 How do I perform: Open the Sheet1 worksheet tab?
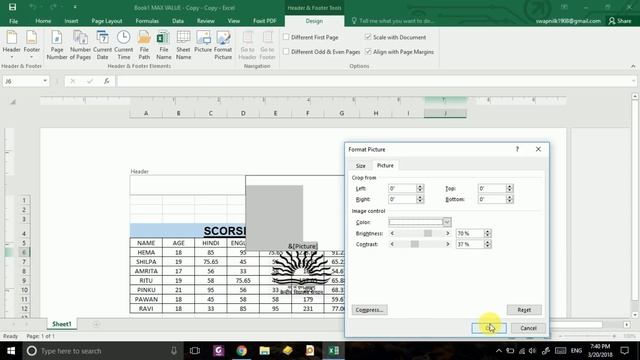tap(62, 324)
